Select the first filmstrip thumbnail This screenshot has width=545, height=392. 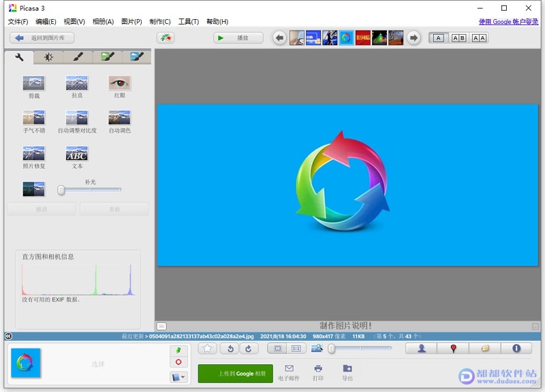pyautogui.click(x=297, y=38)
